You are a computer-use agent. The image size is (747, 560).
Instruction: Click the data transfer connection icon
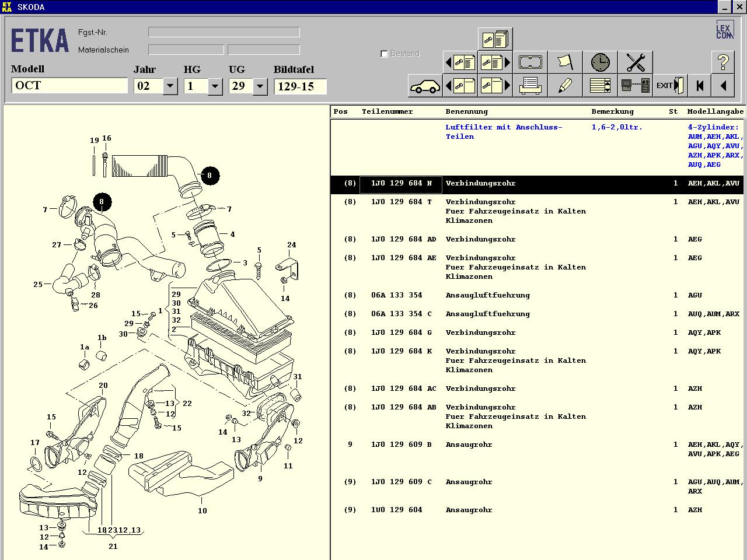pos(635,86)
